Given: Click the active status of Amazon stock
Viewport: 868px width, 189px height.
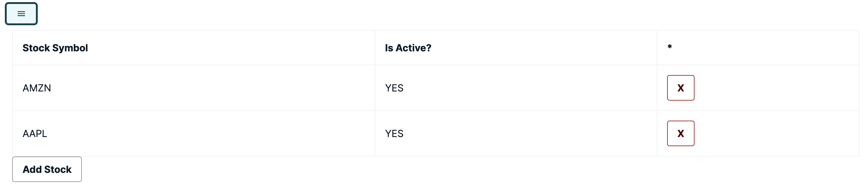Looking at the screenshot, I should pos(394,88).
